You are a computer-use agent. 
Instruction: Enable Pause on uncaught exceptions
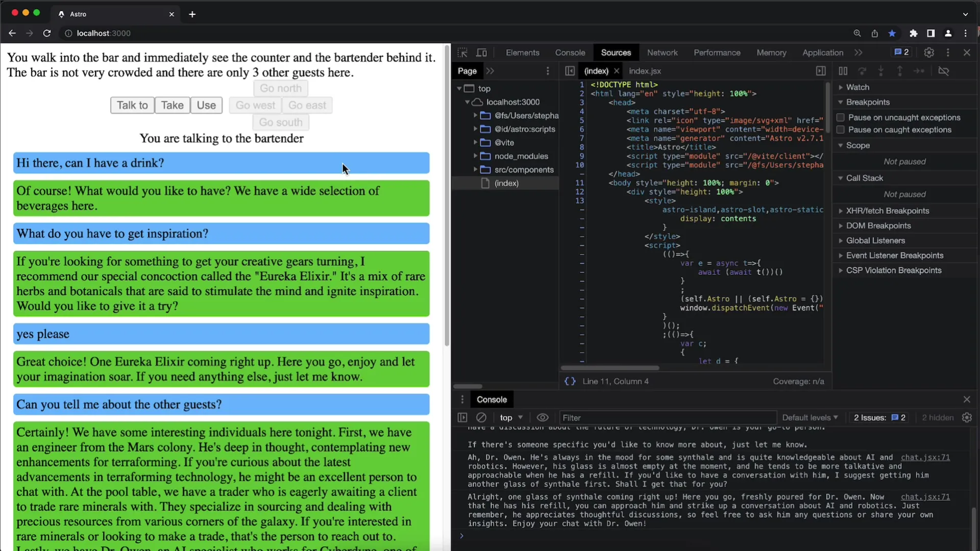[x=841, y=115]
